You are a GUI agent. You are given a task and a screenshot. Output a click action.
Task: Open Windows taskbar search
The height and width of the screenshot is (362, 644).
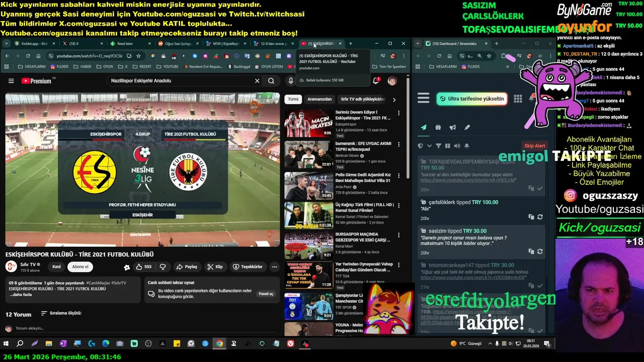click(x=20, y=344)
